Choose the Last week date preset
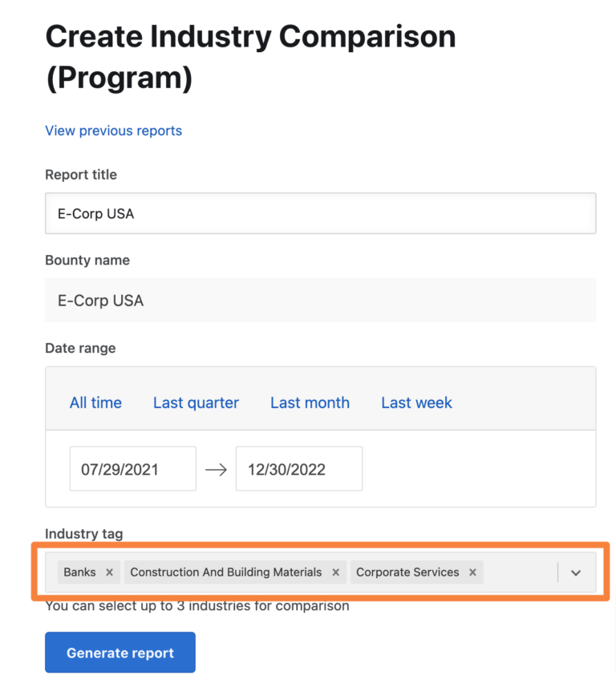Viewport: 616px width, 691px height. click(x=415, y=402)
